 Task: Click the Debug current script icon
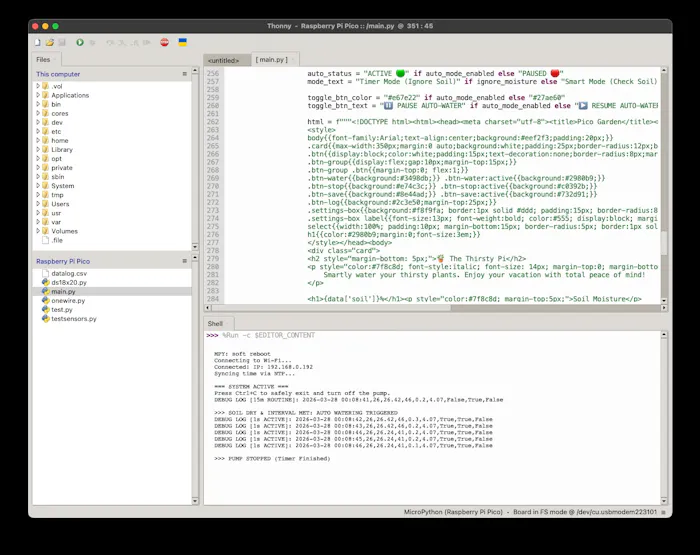[93, 42]
